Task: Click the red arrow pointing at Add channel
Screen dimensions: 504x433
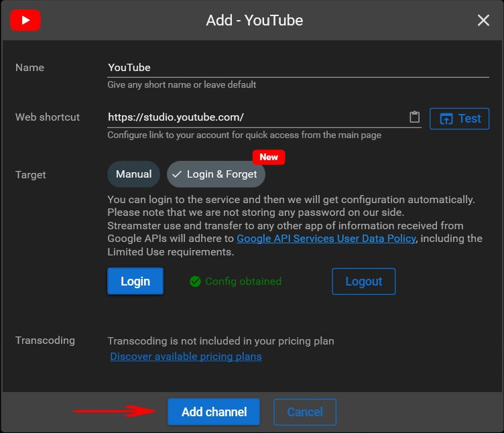Action: (114, 412)
